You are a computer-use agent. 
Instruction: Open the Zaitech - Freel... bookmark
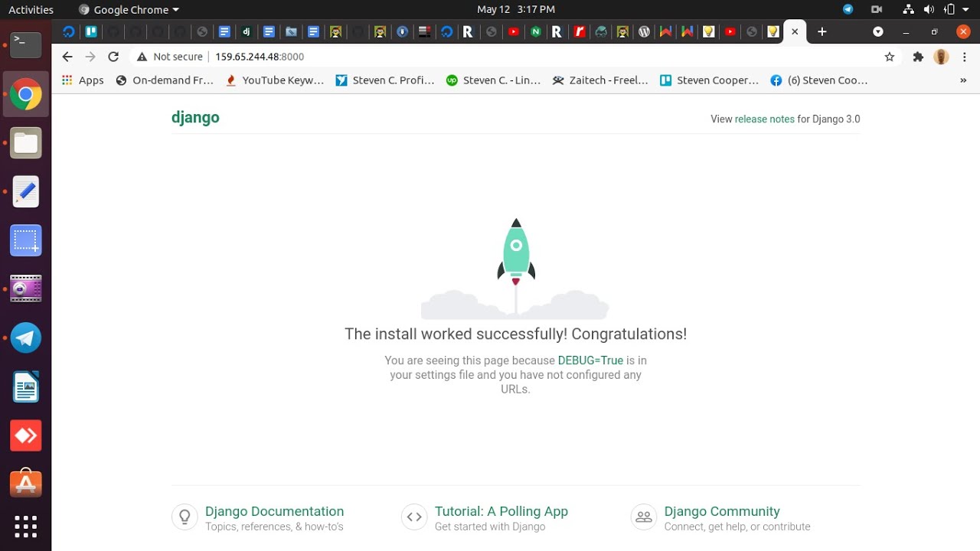(x=601, y=80)
